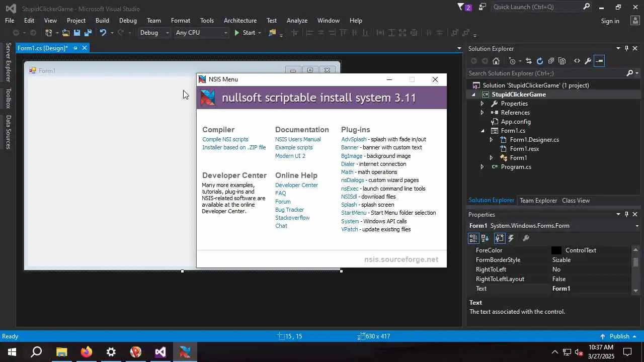Click the Refresh icon in Solution Explorer

tap(540, 61)
